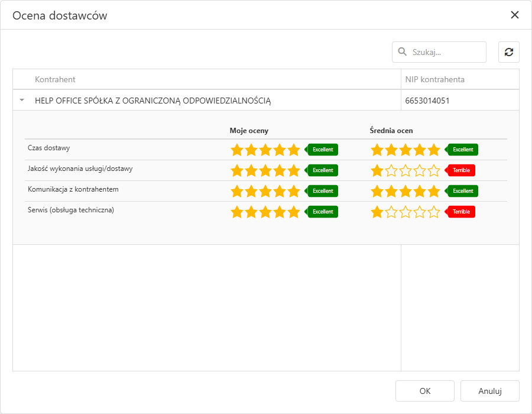Give Czas dostawy five stars in Moje oceny

(294, 150)
